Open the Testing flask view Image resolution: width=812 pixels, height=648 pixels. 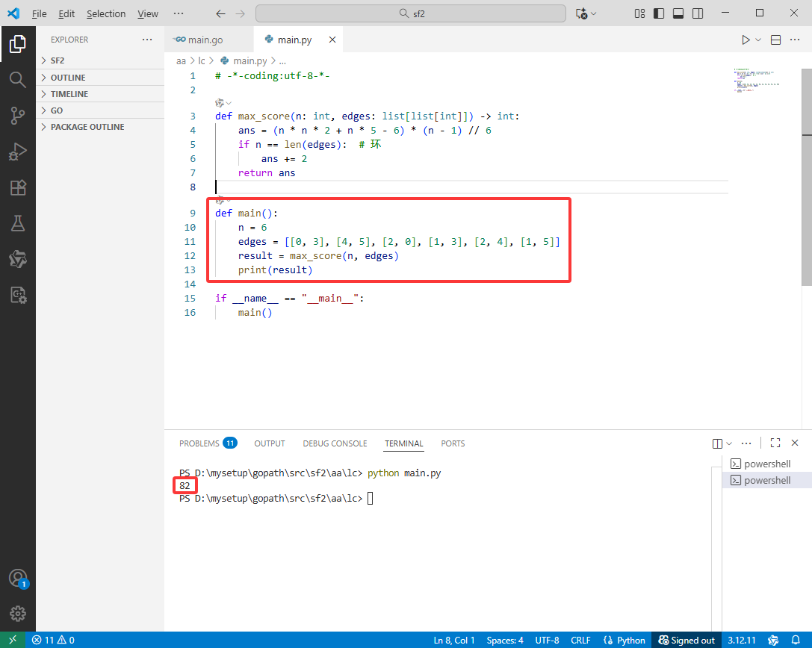[18, 224]
